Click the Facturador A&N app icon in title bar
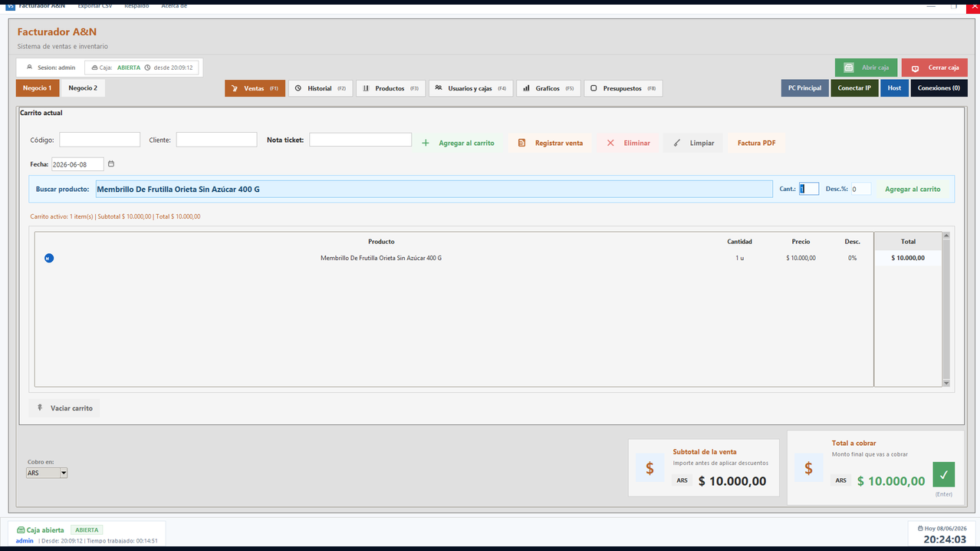Screen dimensions: 980x551 pyautogui.click(x=10, y=5)
